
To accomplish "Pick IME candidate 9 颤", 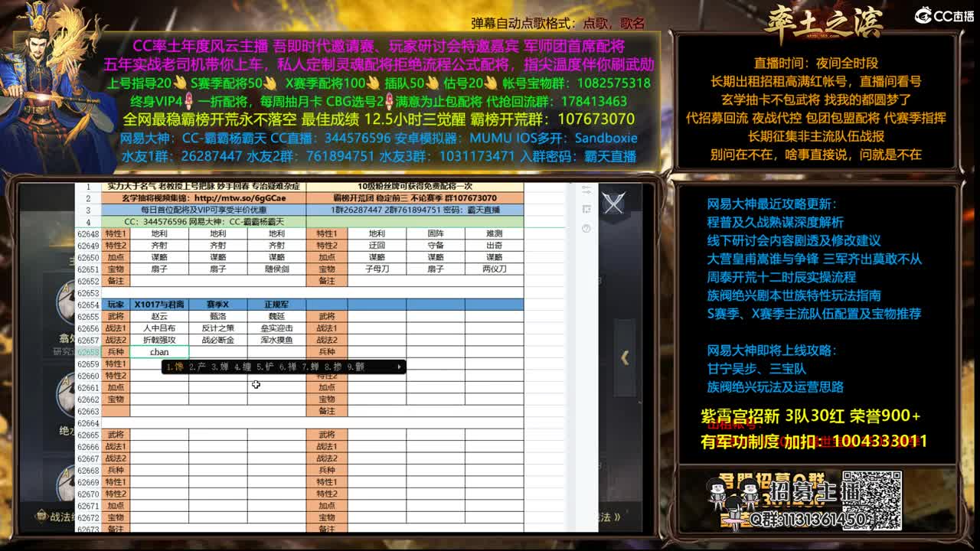I will (x=356, y=367).
